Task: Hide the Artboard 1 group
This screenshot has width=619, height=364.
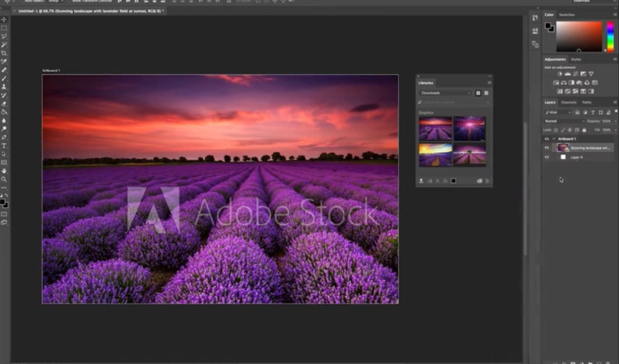Action: (547, 139)
